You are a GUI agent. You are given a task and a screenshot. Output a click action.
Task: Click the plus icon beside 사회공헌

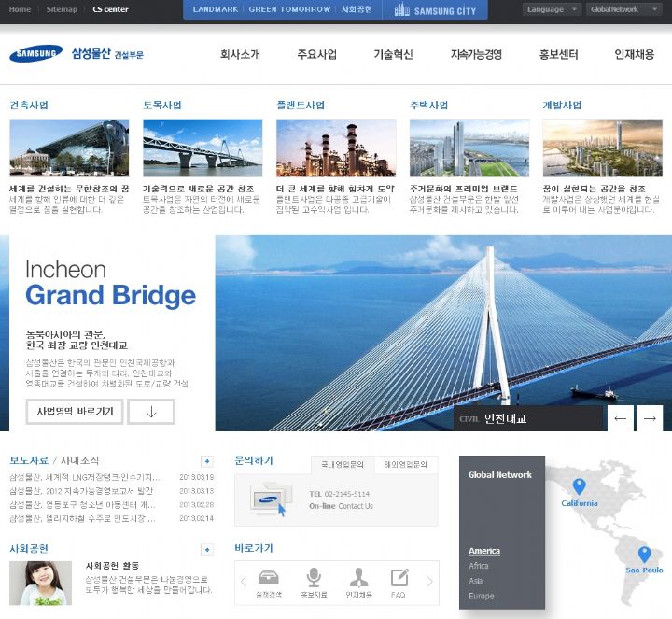207,549
